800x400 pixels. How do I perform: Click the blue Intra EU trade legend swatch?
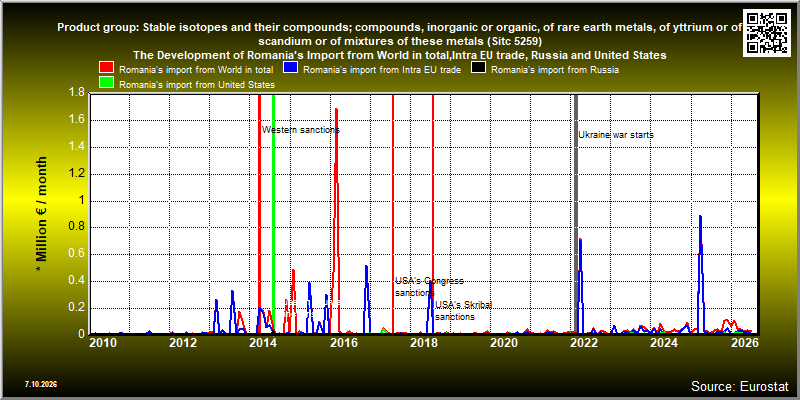click(290, 69)
